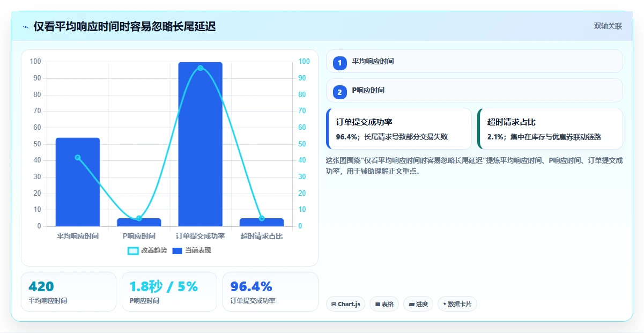Image resolution: width=644 pixels, height=333 pixels.
Task: Click text 集中在库存与优惠券联动链路
Action: pos(556,137)
